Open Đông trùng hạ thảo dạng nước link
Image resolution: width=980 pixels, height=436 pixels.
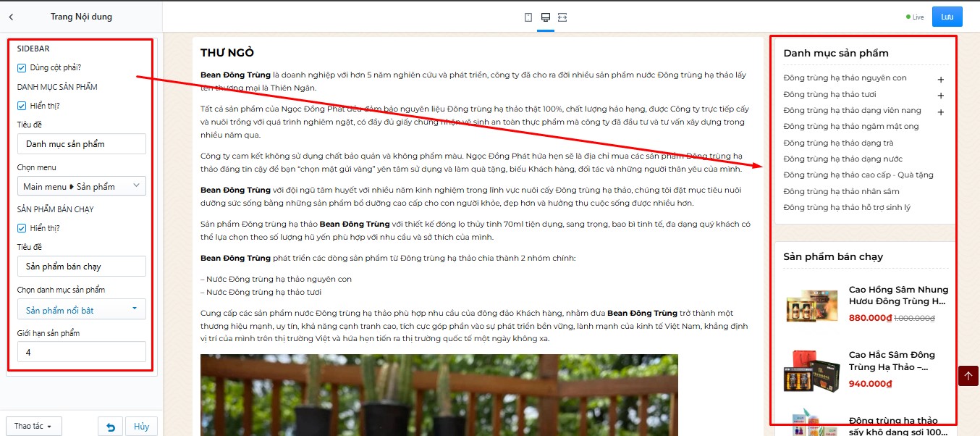point(842,159)
